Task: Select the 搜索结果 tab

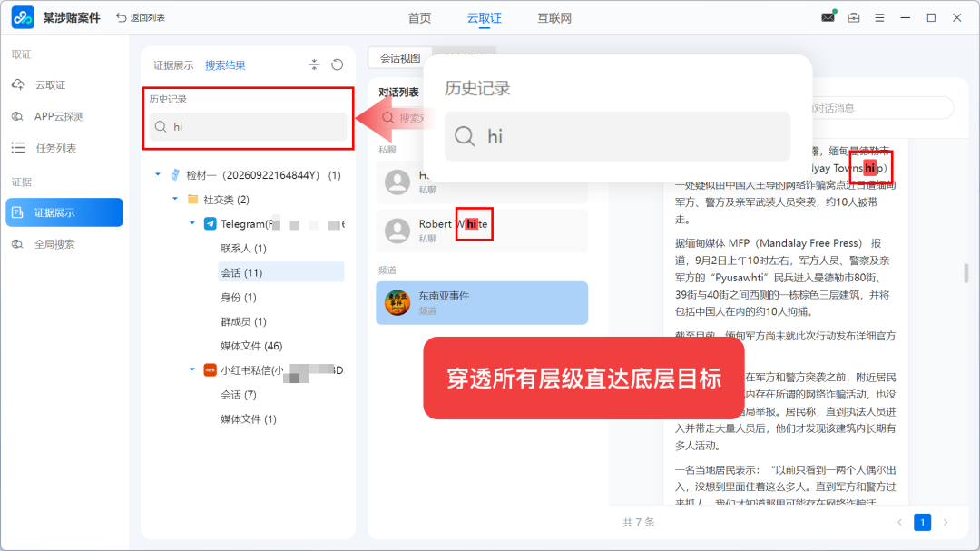Action: [x=225, y=65]
